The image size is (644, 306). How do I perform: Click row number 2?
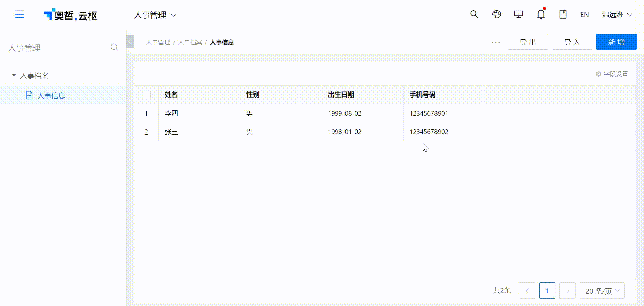[x=146, y=132]
